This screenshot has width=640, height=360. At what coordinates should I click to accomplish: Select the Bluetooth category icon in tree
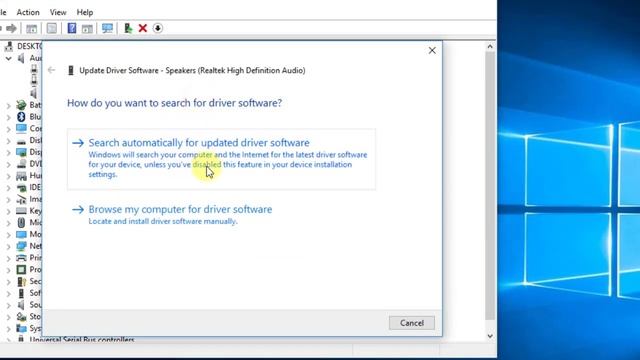point(21,117)
